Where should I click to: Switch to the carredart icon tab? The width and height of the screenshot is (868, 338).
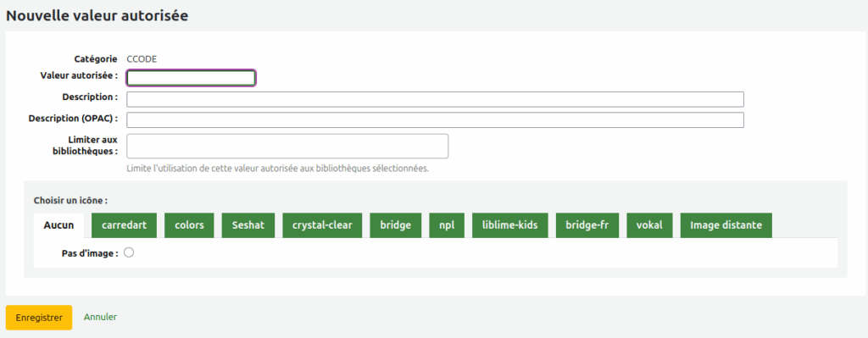pos(124,225)
